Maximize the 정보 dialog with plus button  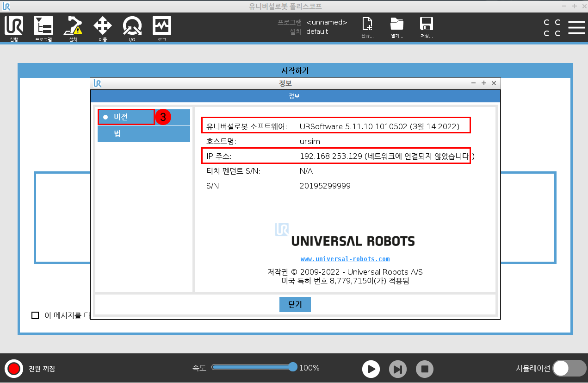tap(484, 83)
